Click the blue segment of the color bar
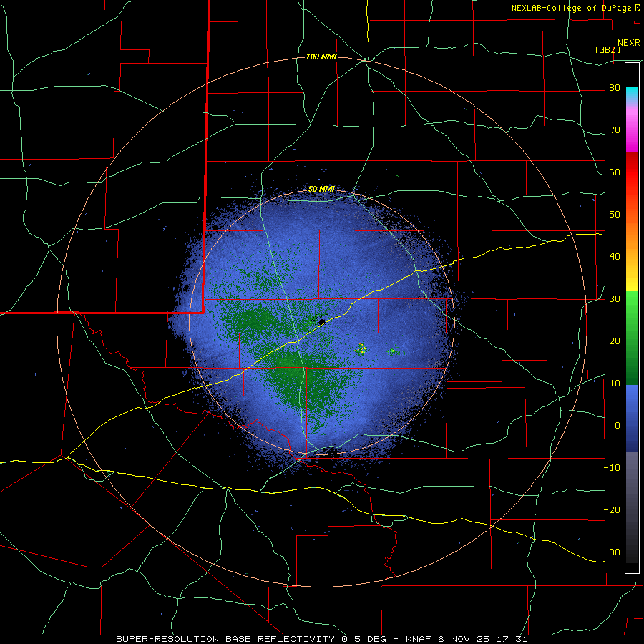 [x=632, y=418]
